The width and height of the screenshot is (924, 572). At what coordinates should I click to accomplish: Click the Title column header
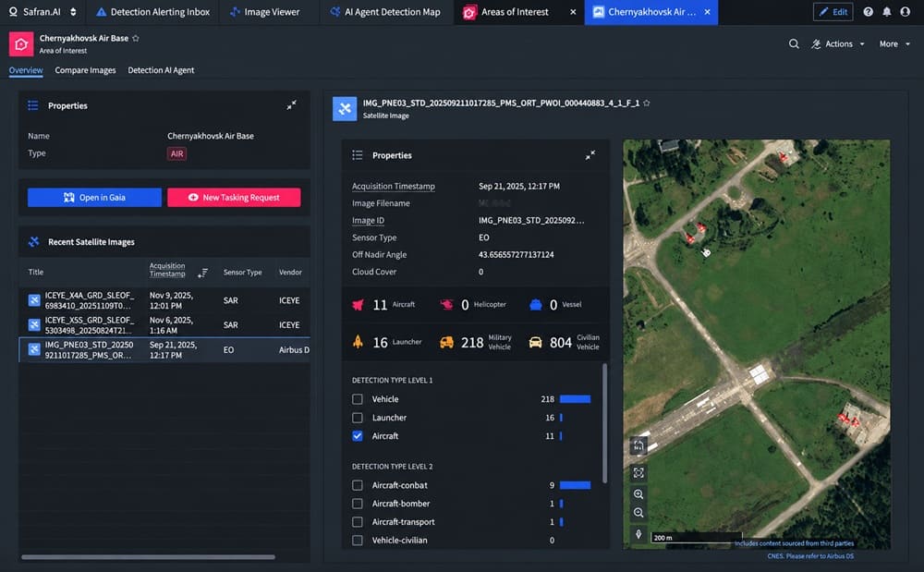click(36, 273)
